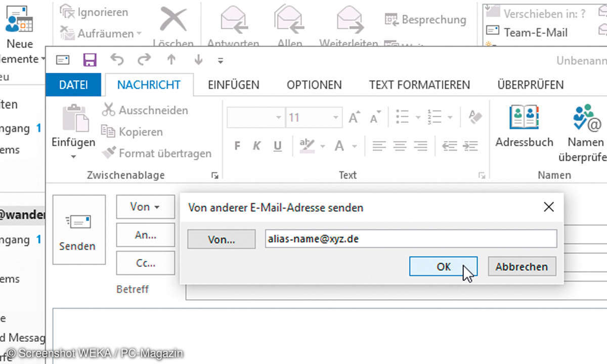The height and width of the screenshot is (364, 607).
Task: Click the save icon in quick access toolbar
Action: point(90,60)
